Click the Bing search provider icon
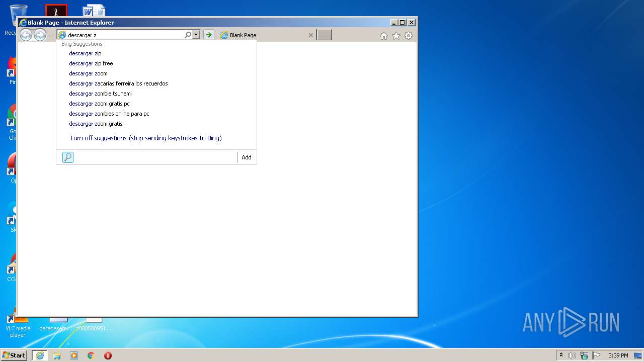The width and height of the screenshot is (644, 362). pos(68,157)
